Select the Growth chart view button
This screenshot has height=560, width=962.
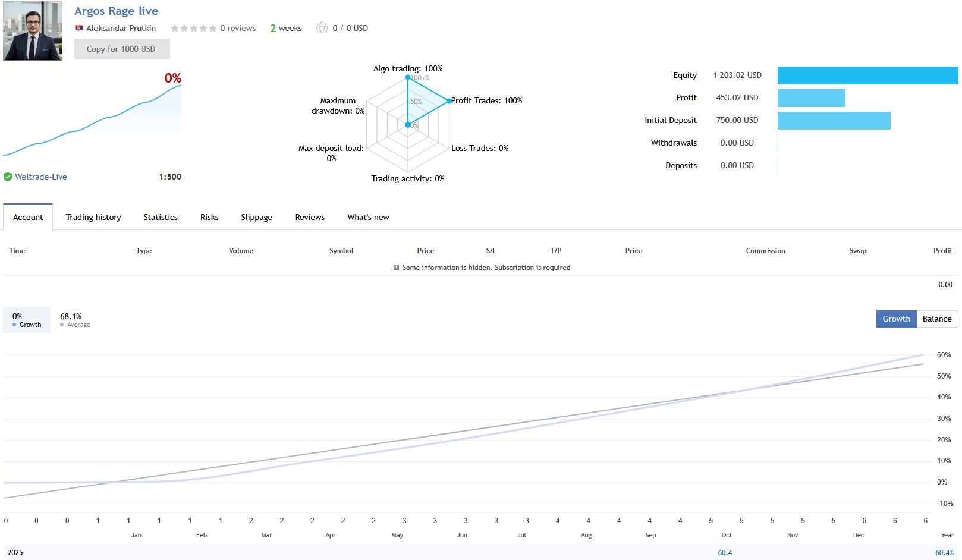coord(896,319)
